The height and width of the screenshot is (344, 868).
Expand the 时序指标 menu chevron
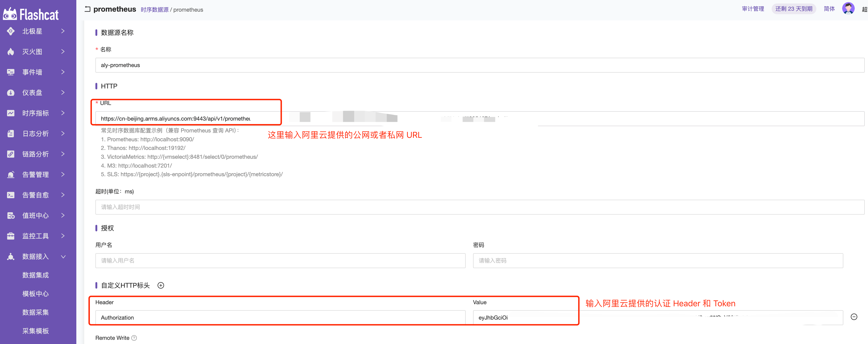pos(63,113)
